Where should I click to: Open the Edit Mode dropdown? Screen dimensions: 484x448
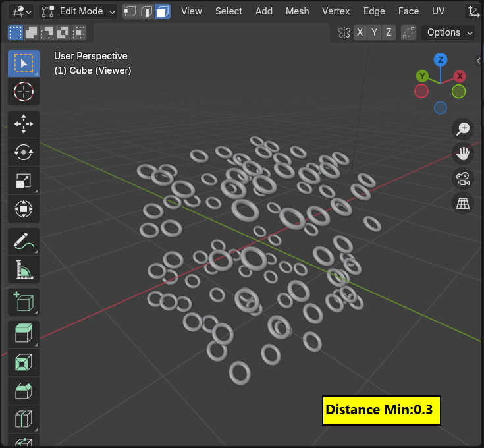[78, 12]
